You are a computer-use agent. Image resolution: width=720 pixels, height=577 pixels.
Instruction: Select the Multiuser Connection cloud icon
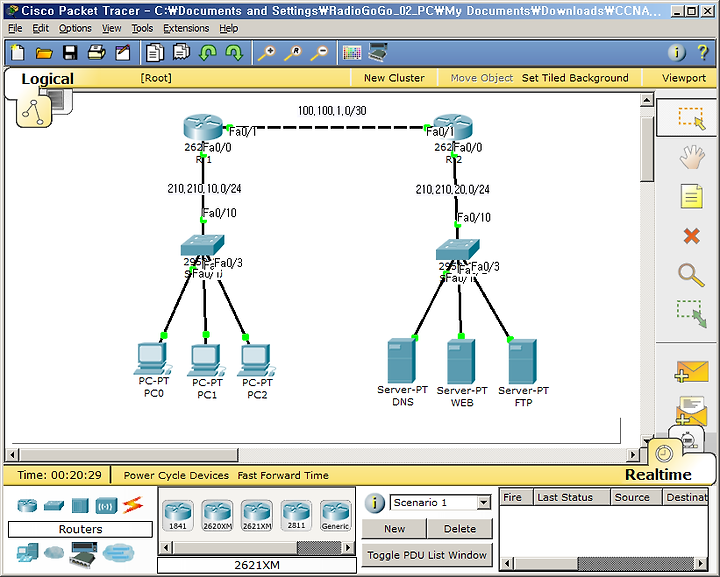pyautogui.click(x=118, y=553)
